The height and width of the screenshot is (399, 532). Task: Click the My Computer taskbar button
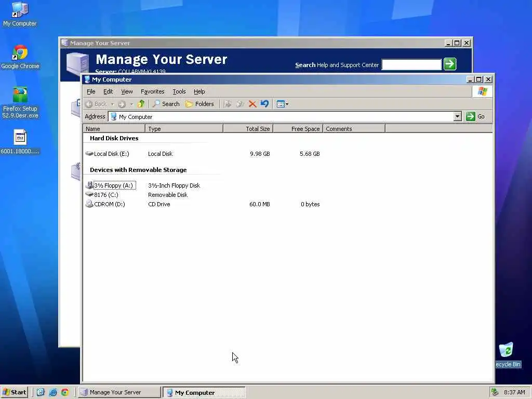point(204,393)
